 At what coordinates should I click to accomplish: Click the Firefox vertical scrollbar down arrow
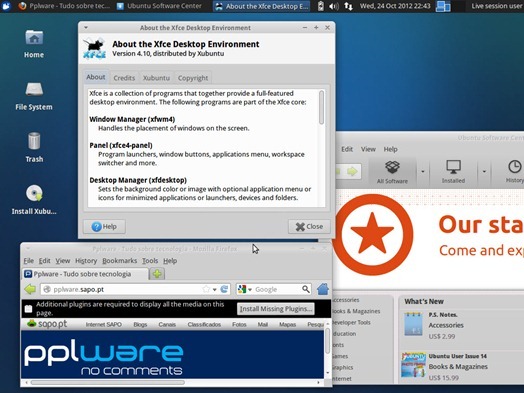pos(328,373)
